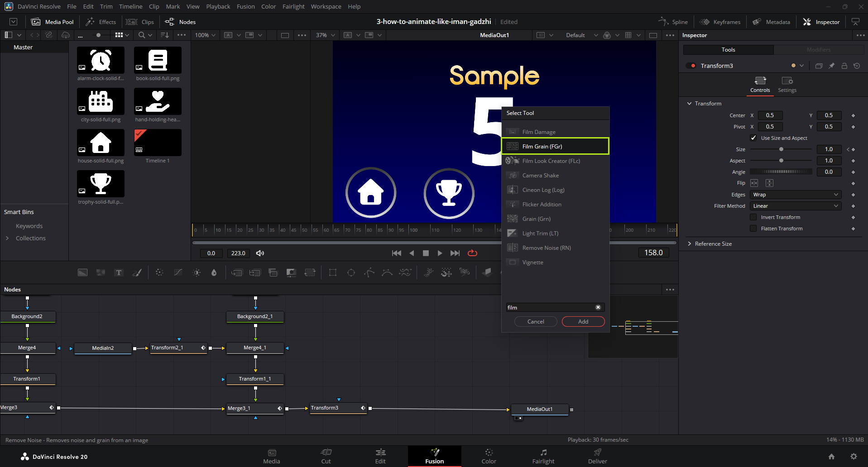This screenshot has height=467, width=868.
Task: Mute audio with the speaker icon
Action: point(260,253)
